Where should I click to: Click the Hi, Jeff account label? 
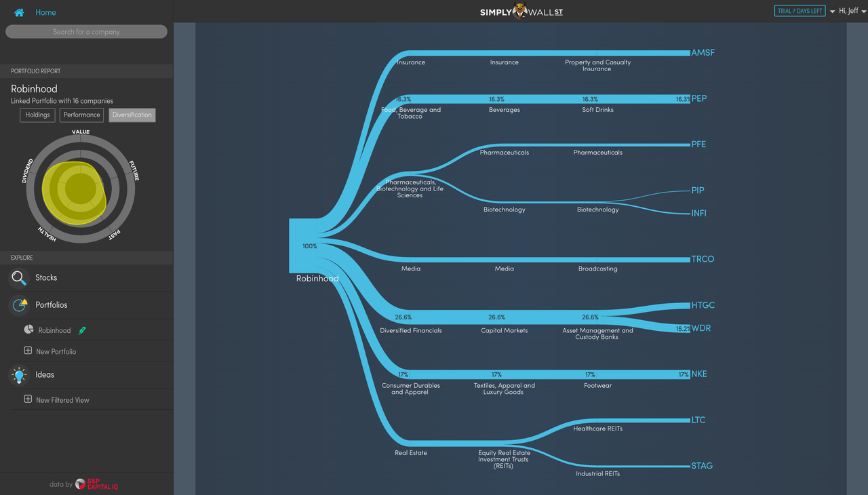[848, 12]
